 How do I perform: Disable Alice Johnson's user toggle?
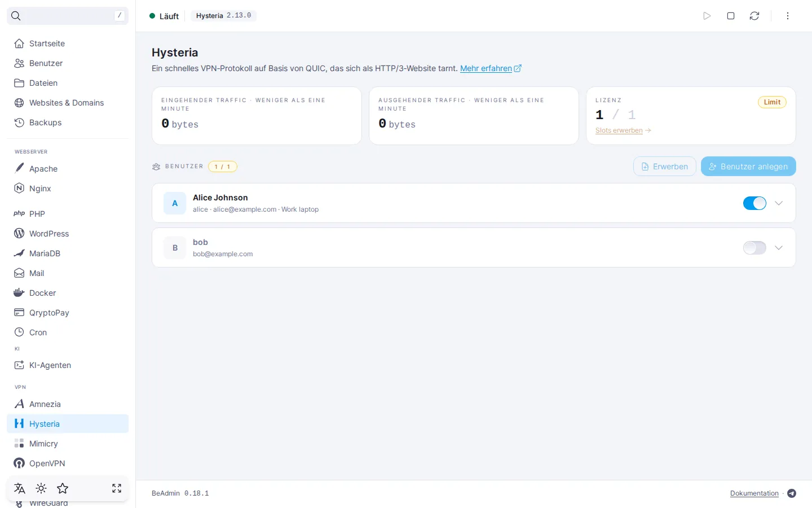754,203
